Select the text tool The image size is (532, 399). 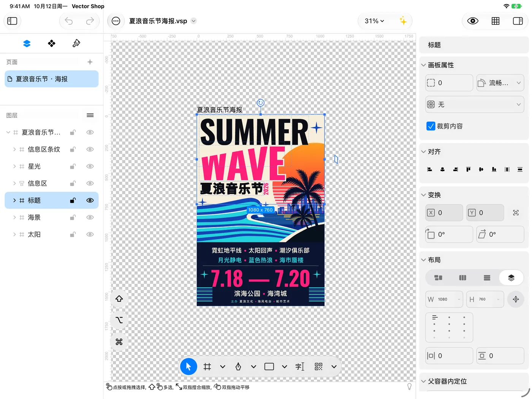tap(300, 367)
